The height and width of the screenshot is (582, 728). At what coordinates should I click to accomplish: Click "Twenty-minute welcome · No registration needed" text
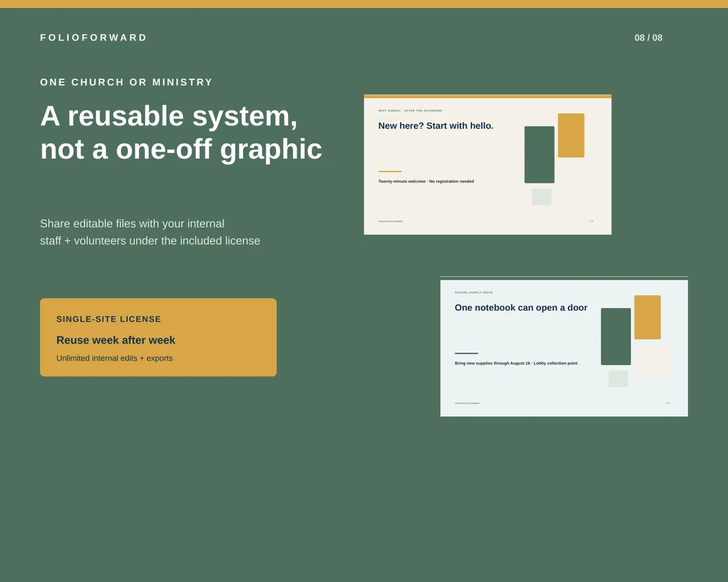click(x=426, y=181)
